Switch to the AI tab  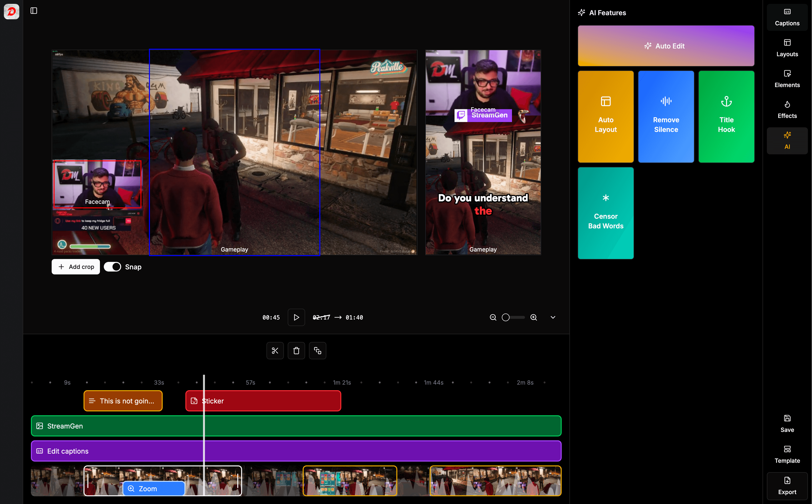click(787, 140)
